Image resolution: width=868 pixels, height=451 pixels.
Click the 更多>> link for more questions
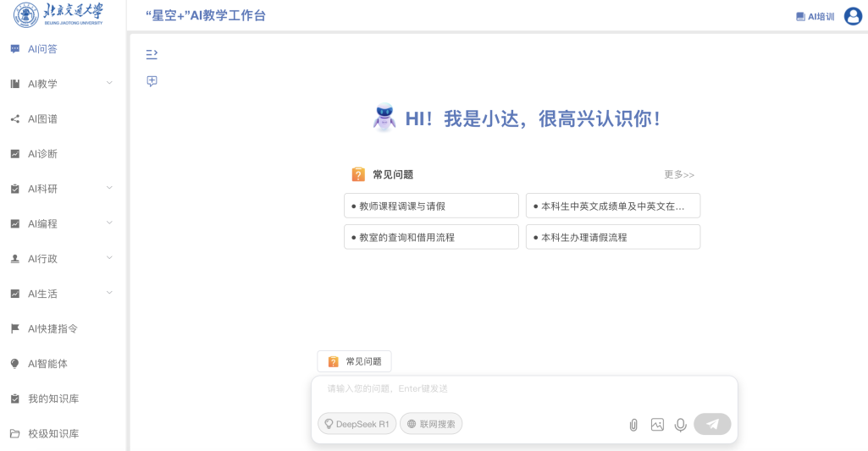[679, 175]
